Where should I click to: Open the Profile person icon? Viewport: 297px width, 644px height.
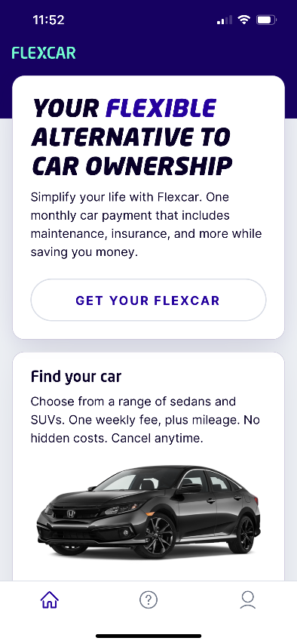[x=248, y=600]
